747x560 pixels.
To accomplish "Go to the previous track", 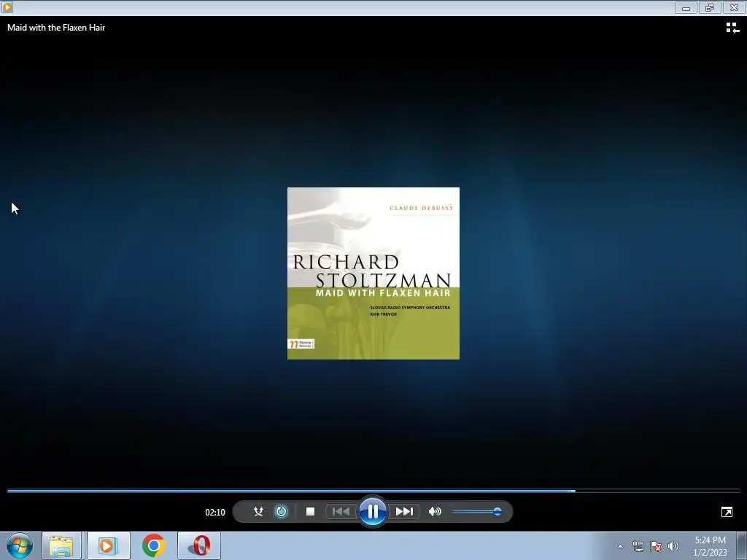I will 341,511.
